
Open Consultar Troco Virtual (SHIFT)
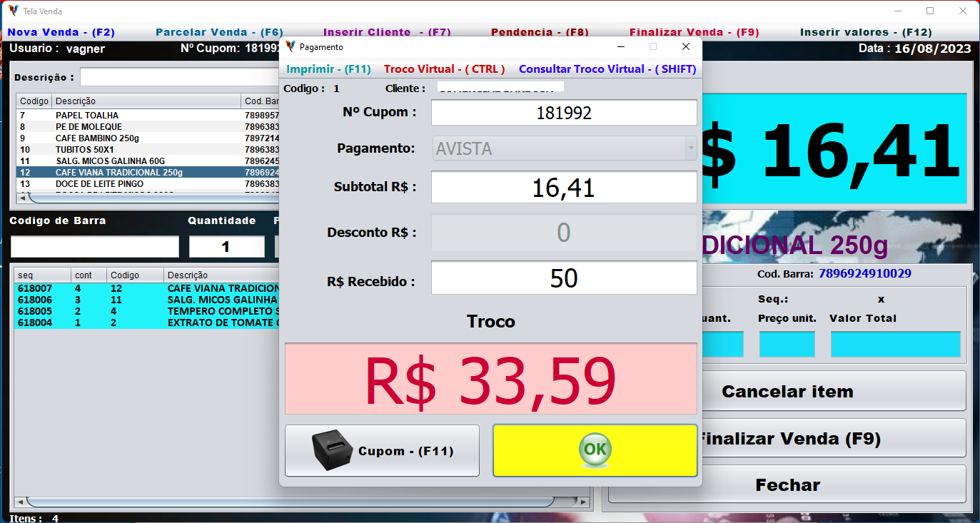click(x=607, y=69)
